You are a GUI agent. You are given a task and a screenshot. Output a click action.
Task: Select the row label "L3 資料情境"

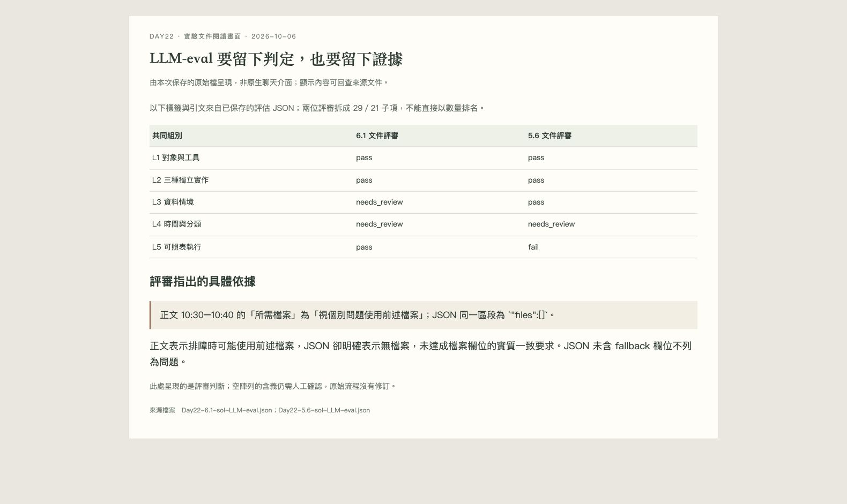coord(173,202)
